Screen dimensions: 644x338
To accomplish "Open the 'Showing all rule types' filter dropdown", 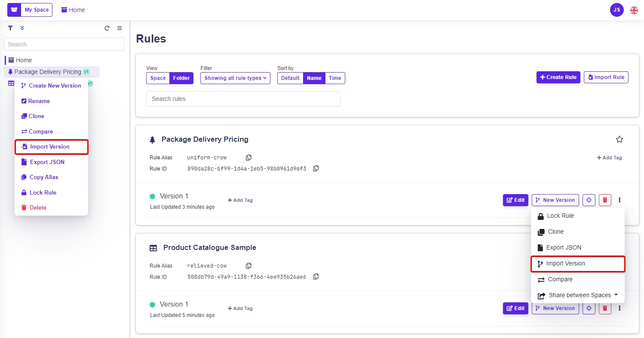I will click(x=235, y=78).
